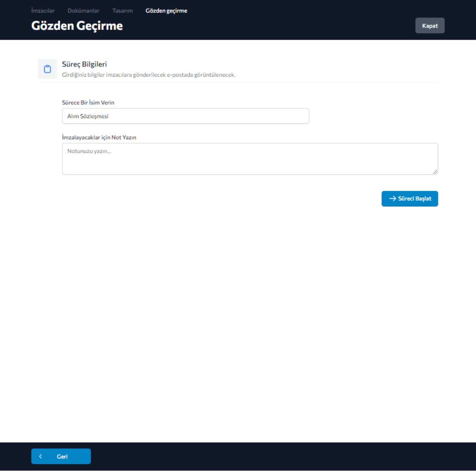Click the description text about e-posta
The image size is (476, 471).
(148, 75)
